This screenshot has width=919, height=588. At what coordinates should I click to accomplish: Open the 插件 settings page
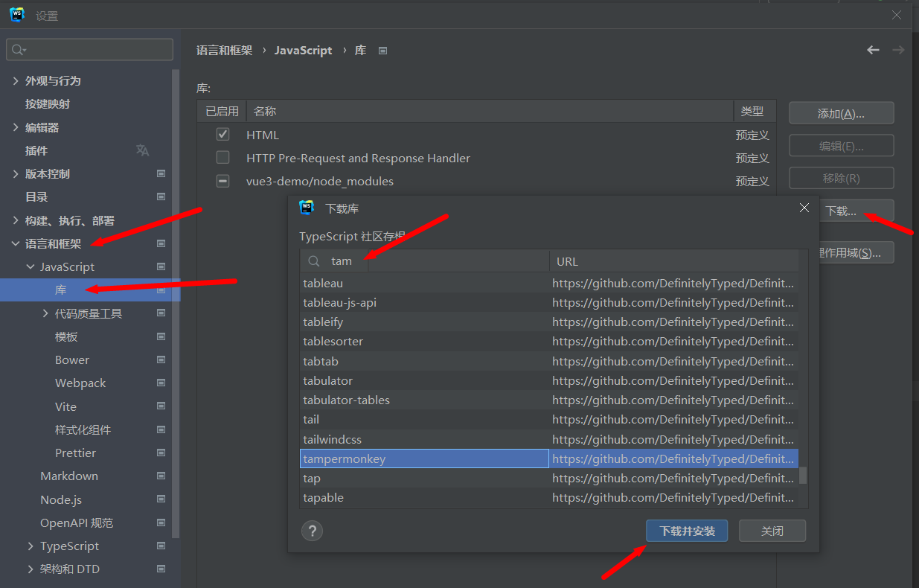[36, 150]
